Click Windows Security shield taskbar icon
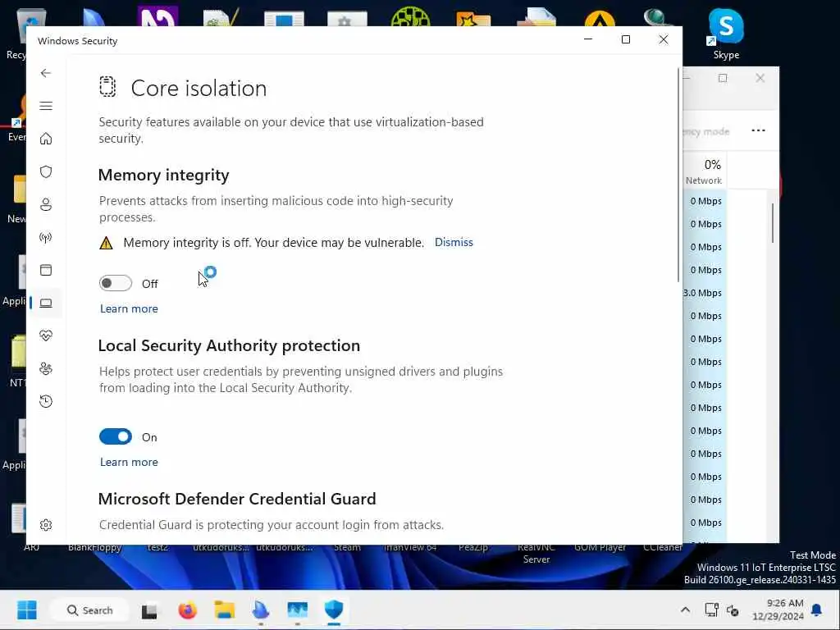Image resolution: width=840 pixels, height=630 pixels. (x=334, y=609)
